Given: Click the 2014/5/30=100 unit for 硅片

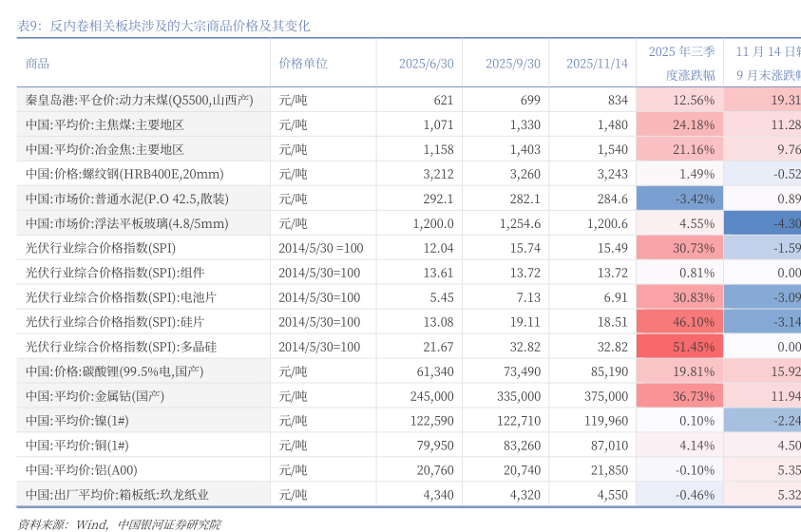Looking at the screenshot, I should [319, 322].
